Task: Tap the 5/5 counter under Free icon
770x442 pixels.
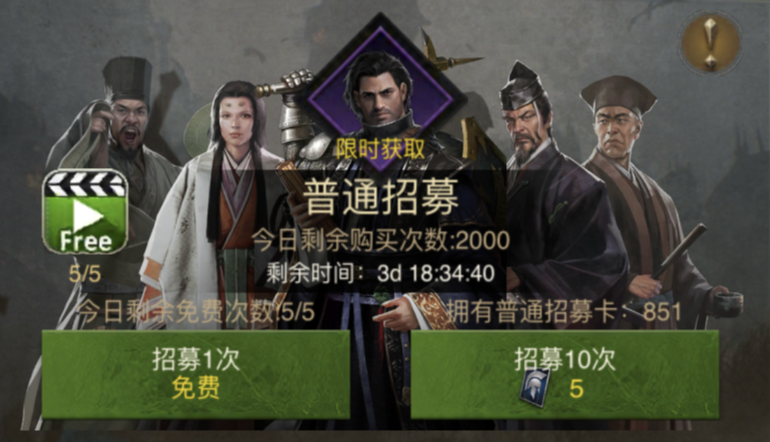Action: 85,274
